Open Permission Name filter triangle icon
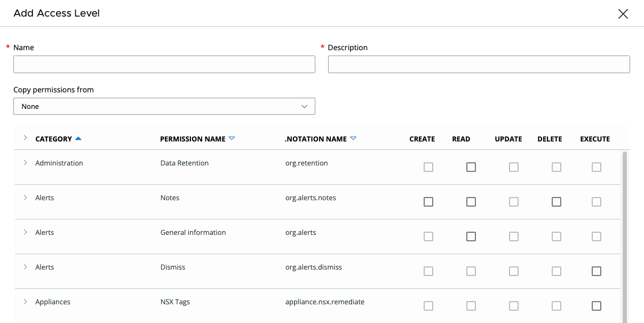644x323 pixels. coord(232,139)
